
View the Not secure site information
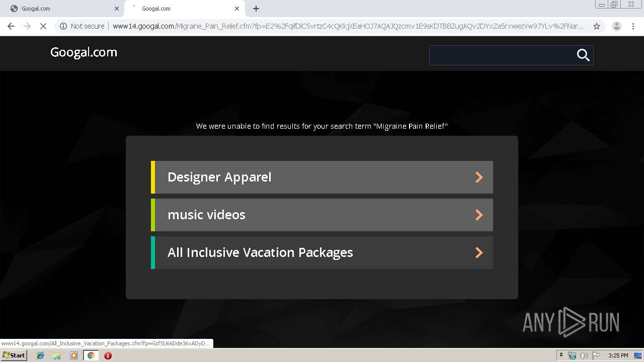pyautogui.click(x=82, y=26)
